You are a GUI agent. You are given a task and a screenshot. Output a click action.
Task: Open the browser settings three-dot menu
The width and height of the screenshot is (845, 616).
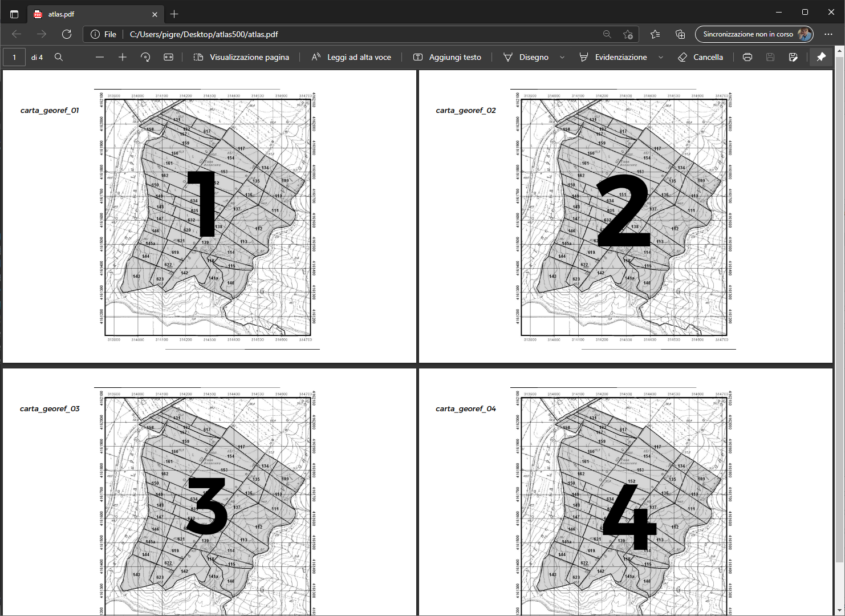tap(828, 34)
